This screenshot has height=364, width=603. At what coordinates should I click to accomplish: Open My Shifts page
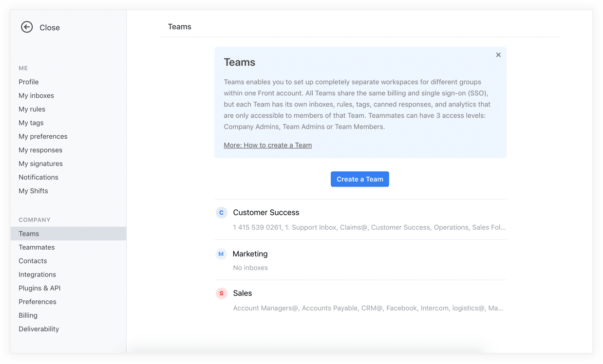pos(33,191)
